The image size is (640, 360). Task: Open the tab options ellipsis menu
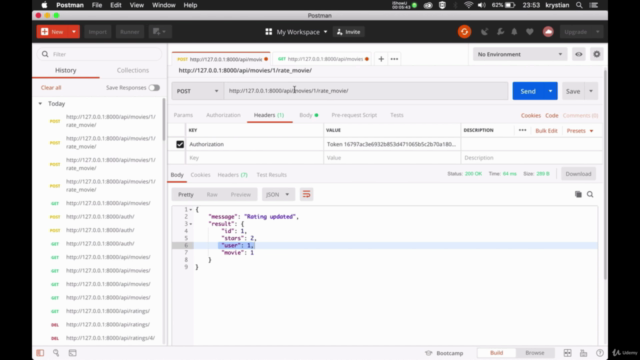[394, 59]
